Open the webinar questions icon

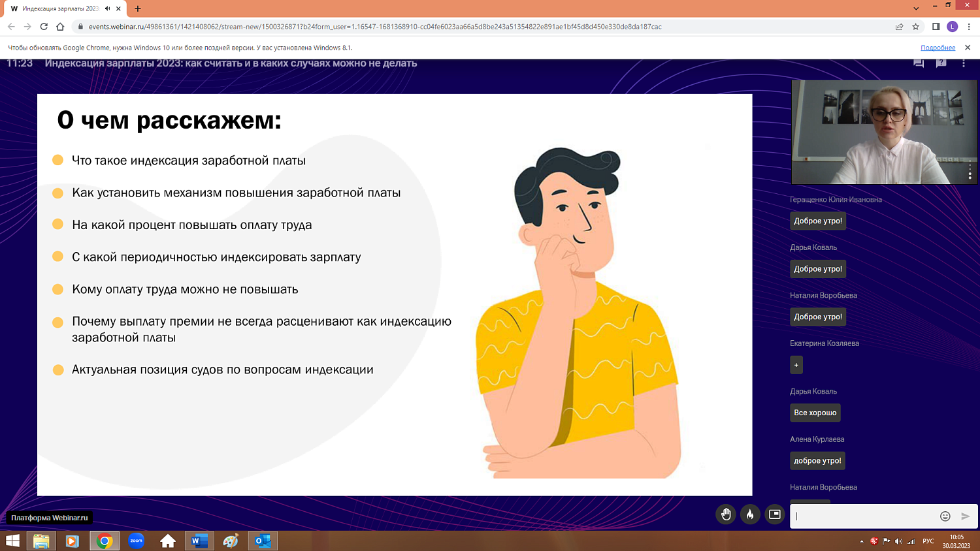click(941, 63)
